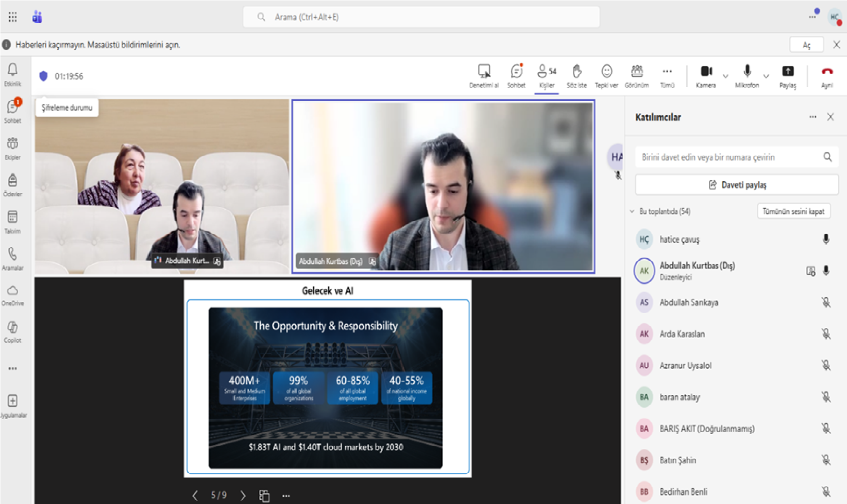
Task: Expand camera options dropdown arrow
Action: click(725, 76)
